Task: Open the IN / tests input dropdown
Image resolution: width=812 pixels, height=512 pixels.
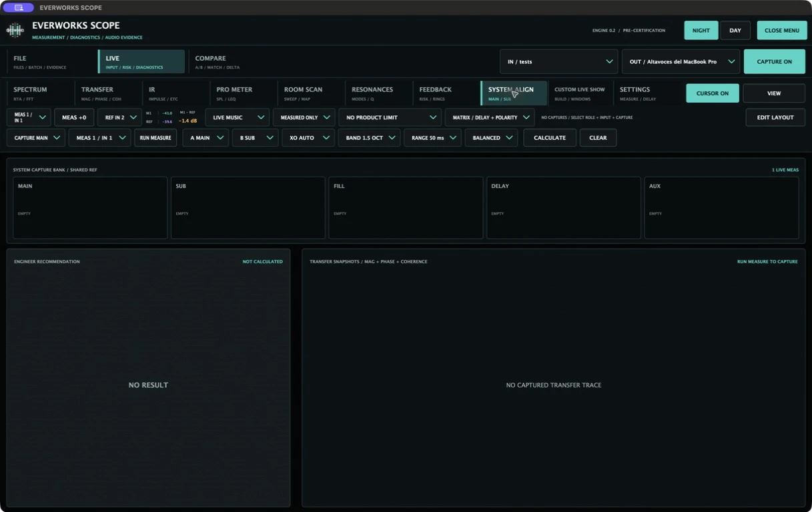Action: point(558,61)
